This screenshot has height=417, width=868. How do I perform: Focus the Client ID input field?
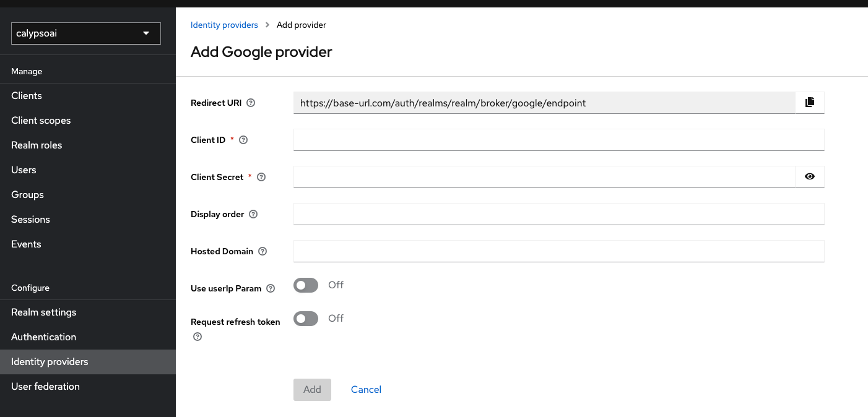tap(558, 140)
